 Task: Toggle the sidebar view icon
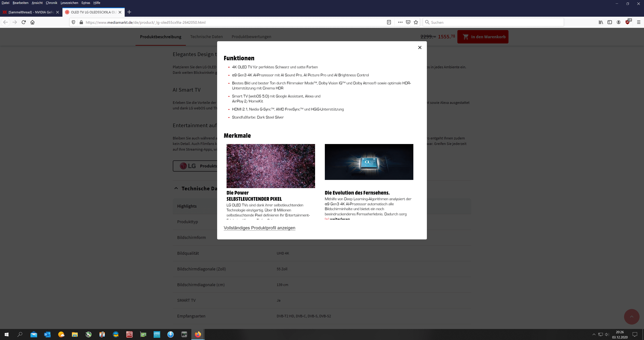point(610,22)
